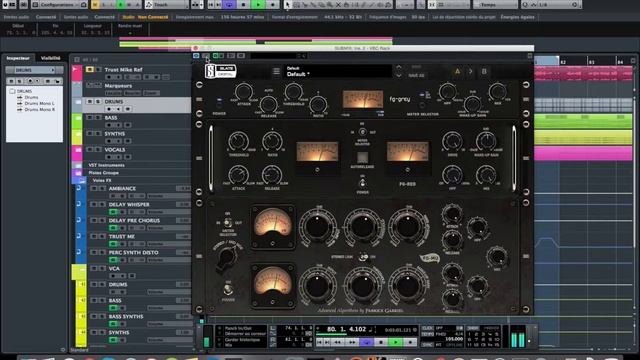Toggle the green read automation toolbar button
The width and height of the screenshot is (640, 360).
(x=121, y=5)
